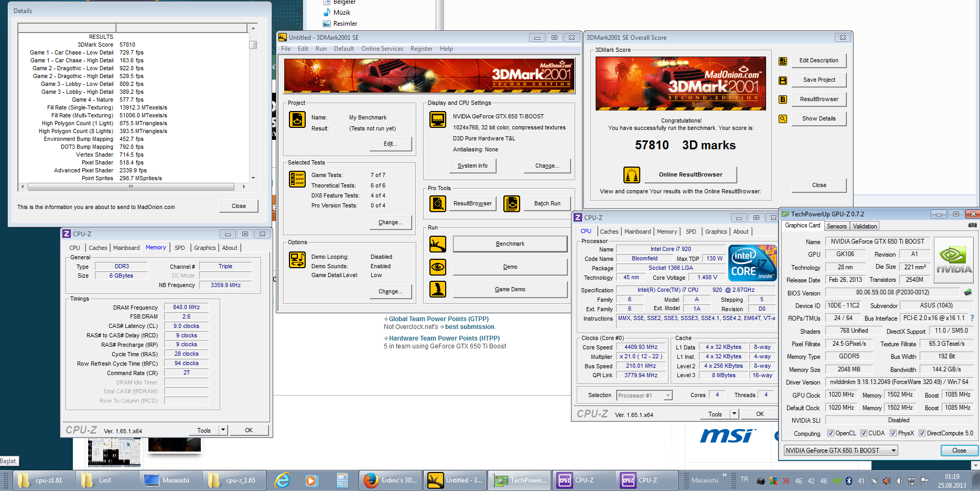Click the Batch Run icon in Pro Tools
This screenshot has height=494, width=980.
[x=512, y=203]
